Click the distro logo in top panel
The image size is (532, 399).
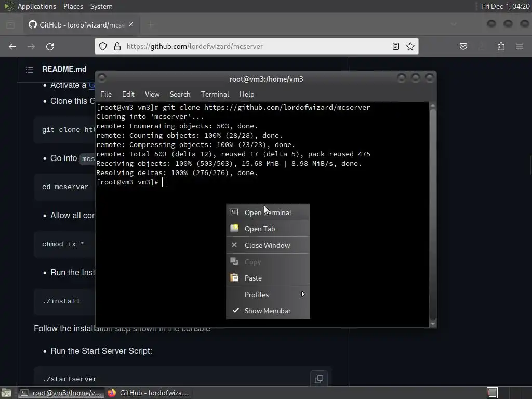[x=8, y=6]
